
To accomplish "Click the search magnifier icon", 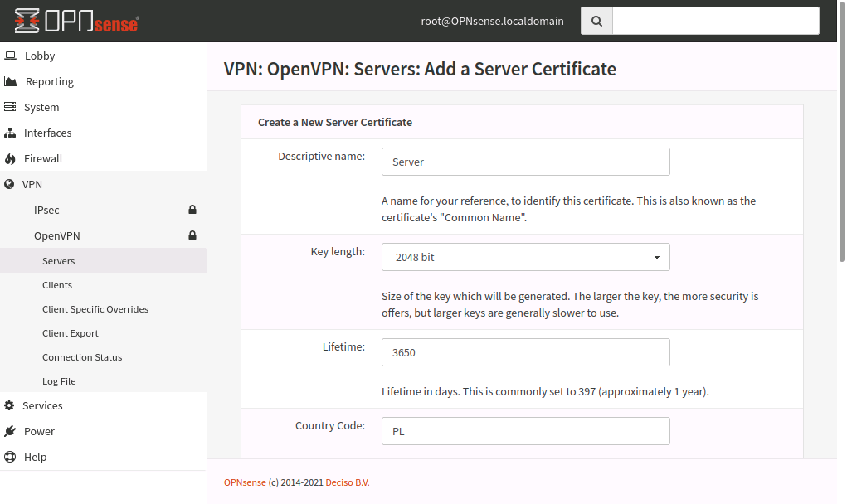I will coord(596,22).
